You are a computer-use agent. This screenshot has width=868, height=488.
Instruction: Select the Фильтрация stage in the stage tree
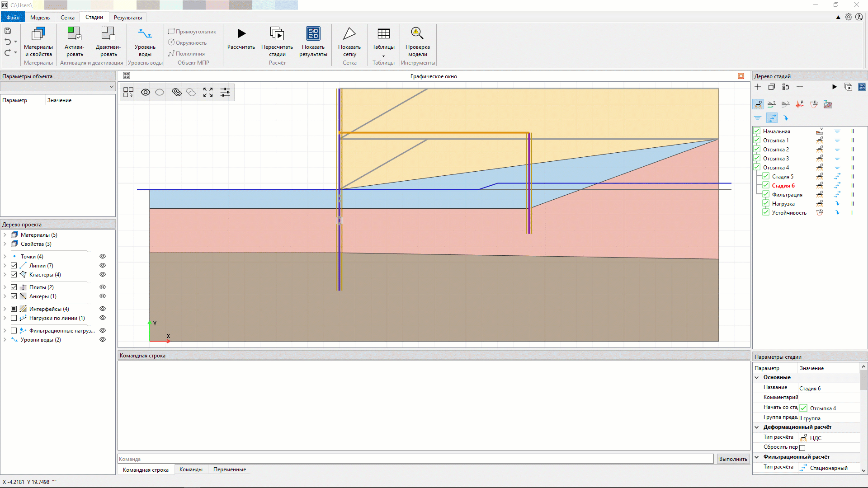coord(787,195)
